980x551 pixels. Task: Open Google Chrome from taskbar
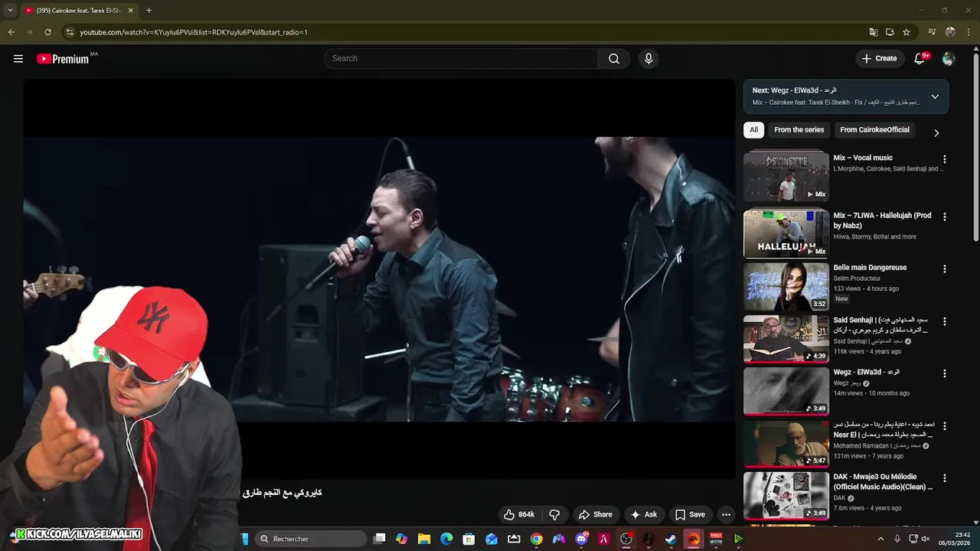coord(536,539)
